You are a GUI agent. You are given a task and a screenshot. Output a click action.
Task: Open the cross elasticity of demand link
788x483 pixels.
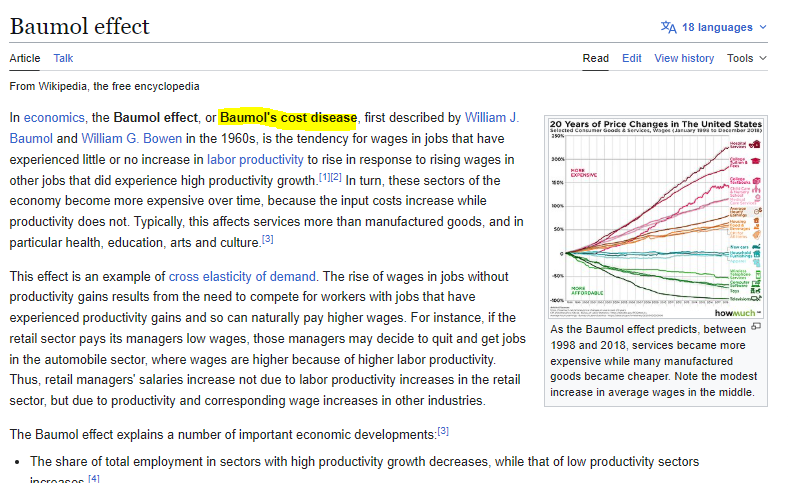pos(242,277)
